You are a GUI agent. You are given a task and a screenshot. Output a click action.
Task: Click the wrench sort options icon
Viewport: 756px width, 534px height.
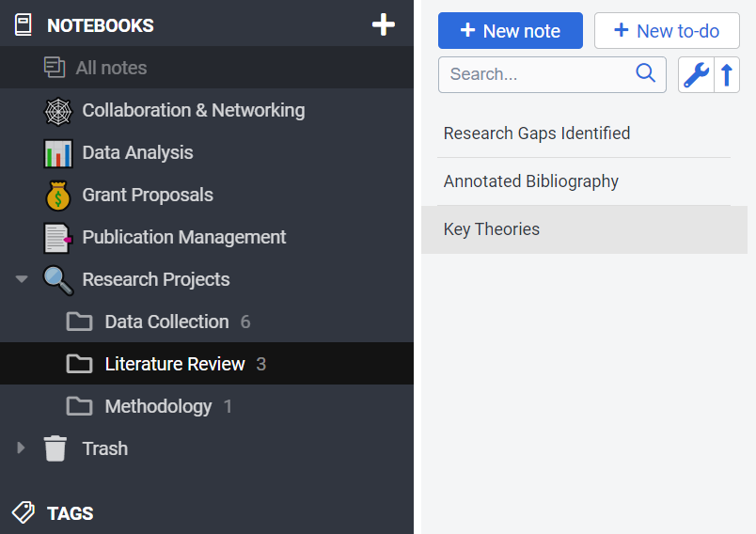pyautogui.click(x=696, y=74)
